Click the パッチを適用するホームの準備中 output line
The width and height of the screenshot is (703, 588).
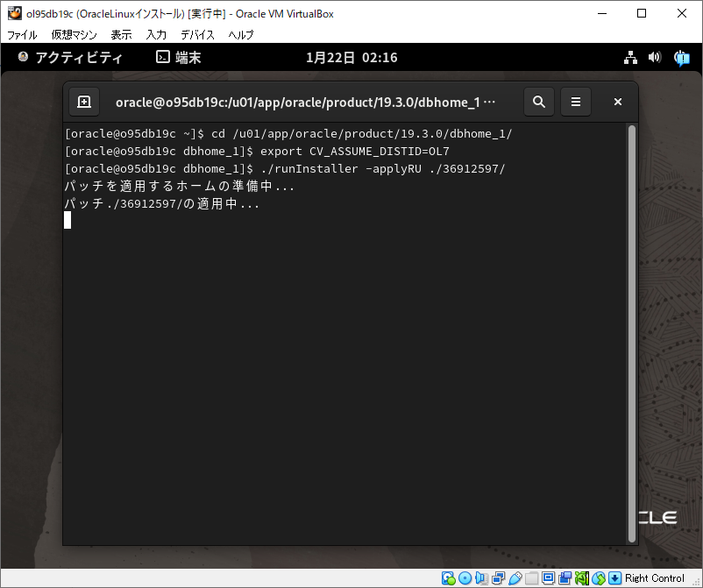pyautogui.click(x=180, y=186)
